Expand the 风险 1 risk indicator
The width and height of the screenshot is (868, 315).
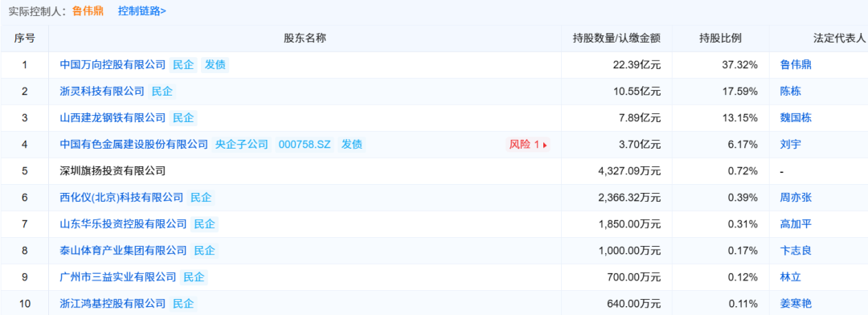[528, 145]
